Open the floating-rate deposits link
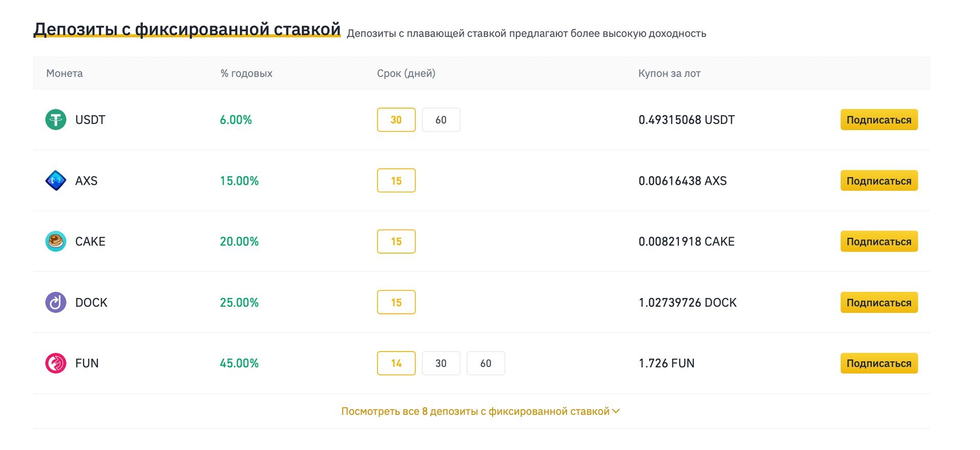 (526, 33)
